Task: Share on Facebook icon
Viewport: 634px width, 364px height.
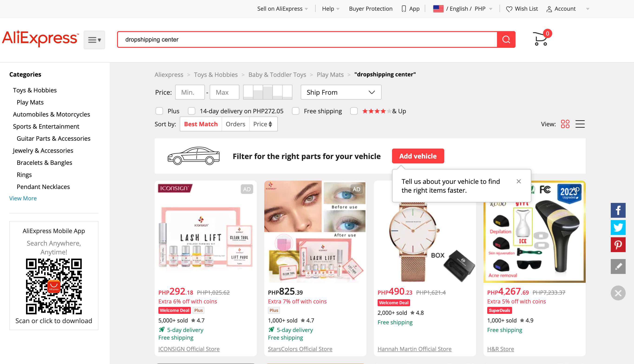Action: click(618, 210)
